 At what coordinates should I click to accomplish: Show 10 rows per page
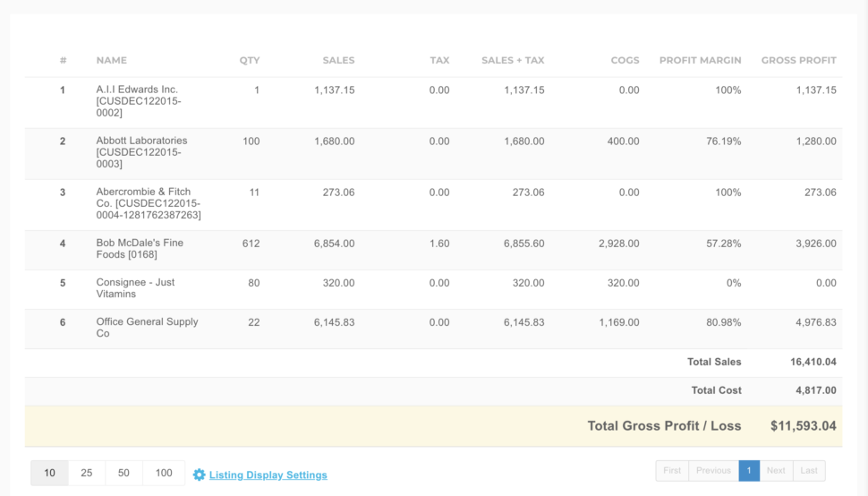pyautogui.click(x=49, y=473)
